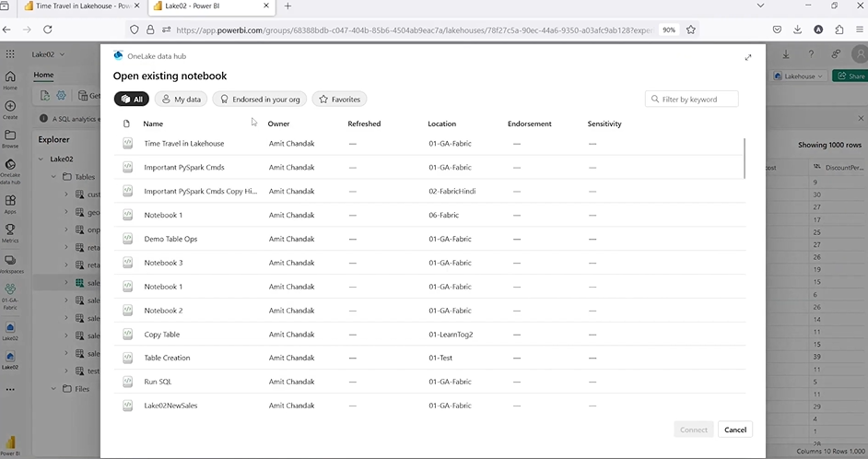Switch to the Home ribbon tab
The image size is (868, 459).
43,75
